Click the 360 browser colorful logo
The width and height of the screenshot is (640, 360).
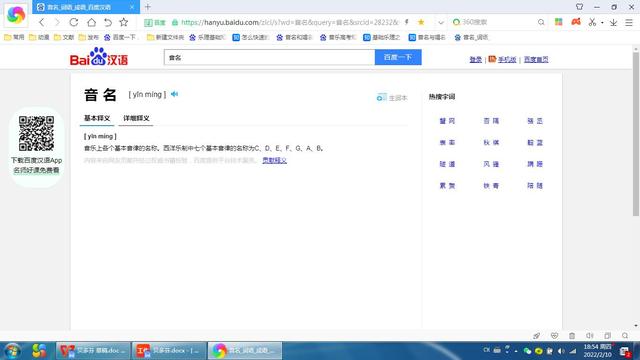16,15
